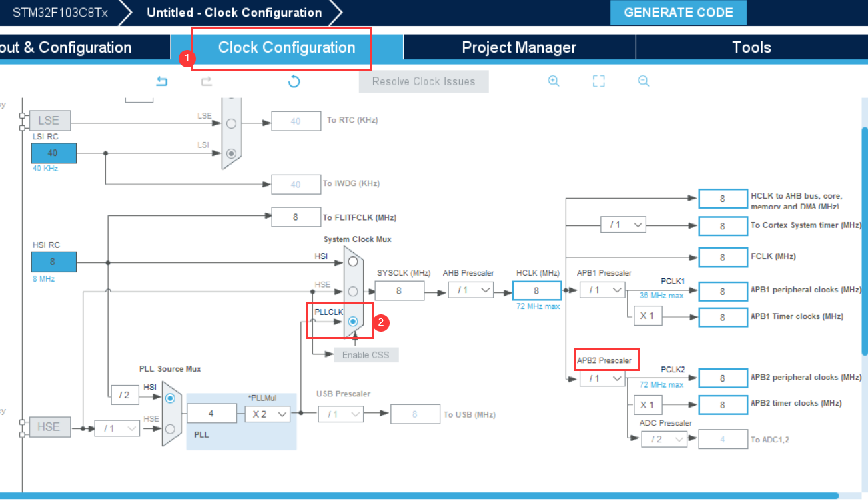Select HSE input in the PLL Source Mux

pyautogui.click(x=170, y=428)
